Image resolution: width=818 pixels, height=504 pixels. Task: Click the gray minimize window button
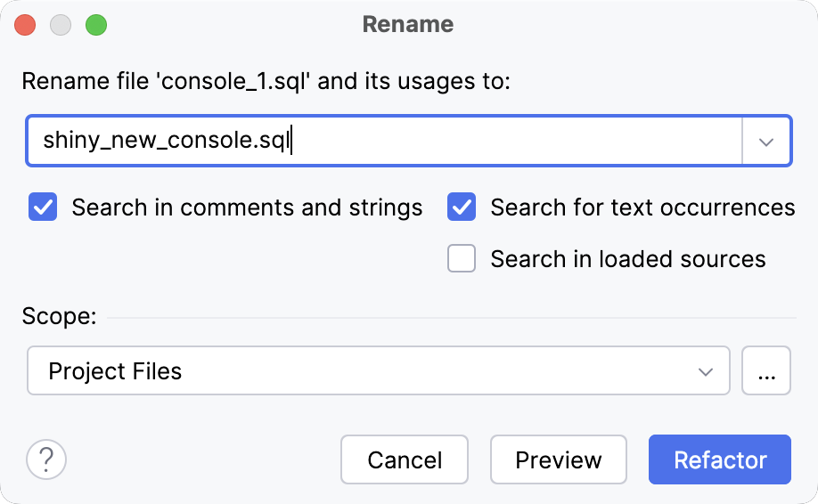[x=61, y=25]
